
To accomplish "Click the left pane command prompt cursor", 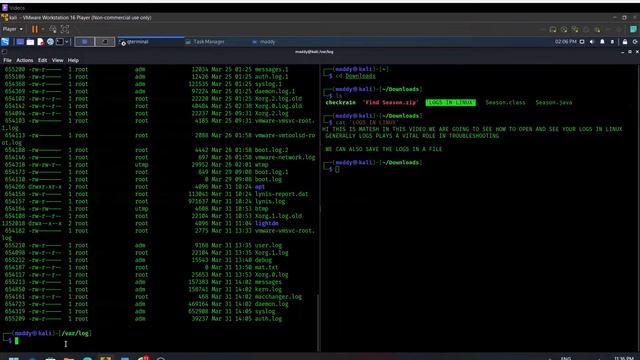I will (17, 341).
